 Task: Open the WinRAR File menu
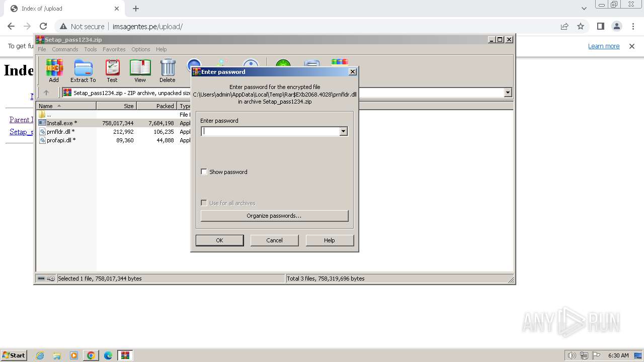coord(42,49)
